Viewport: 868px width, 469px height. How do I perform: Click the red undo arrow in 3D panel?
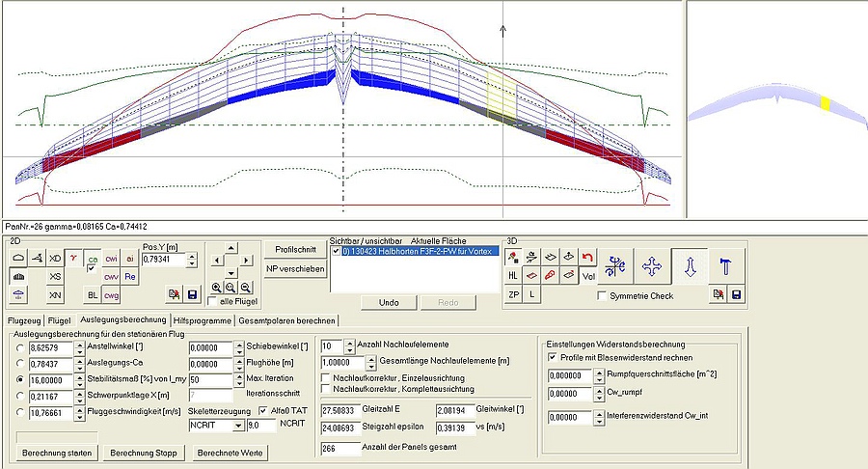click(x=587, y=257)
